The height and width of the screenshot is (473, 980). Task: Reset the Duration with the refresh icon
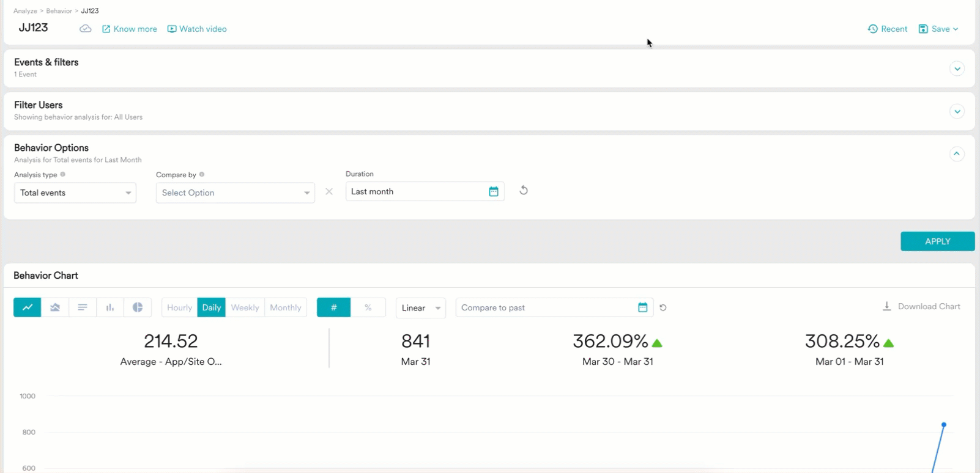tap(524, 191)
